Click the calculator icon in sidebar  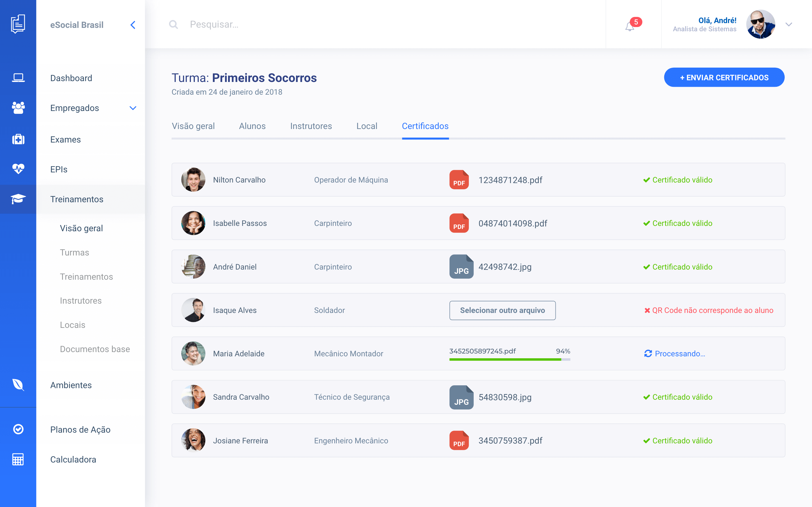(x=18, y=459)
